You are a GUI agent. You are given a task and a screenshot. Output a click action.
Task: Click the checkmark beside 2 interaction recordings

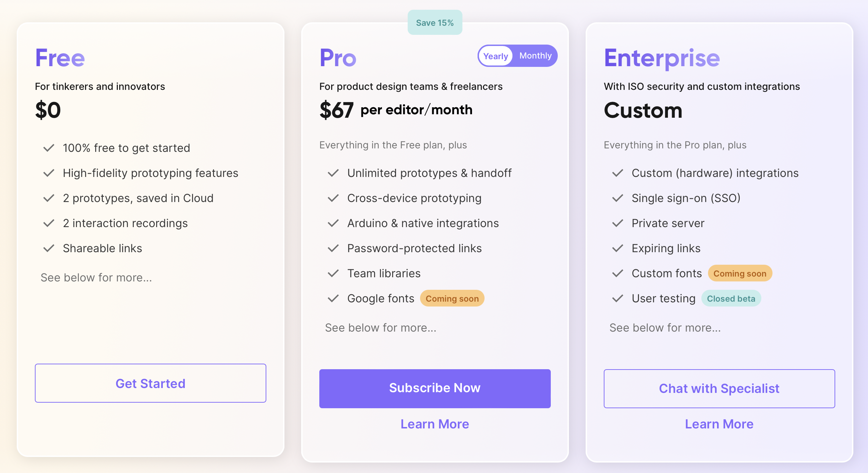(x=48, y=223)
